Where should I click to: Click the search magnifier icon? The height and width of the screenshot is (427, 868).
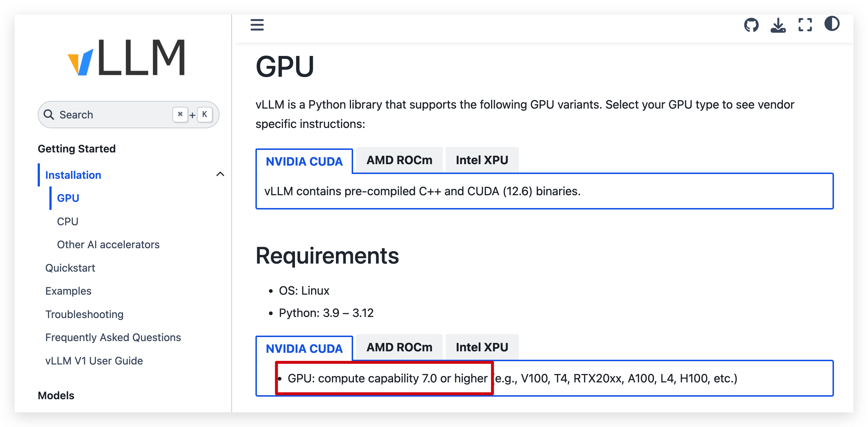49,114
